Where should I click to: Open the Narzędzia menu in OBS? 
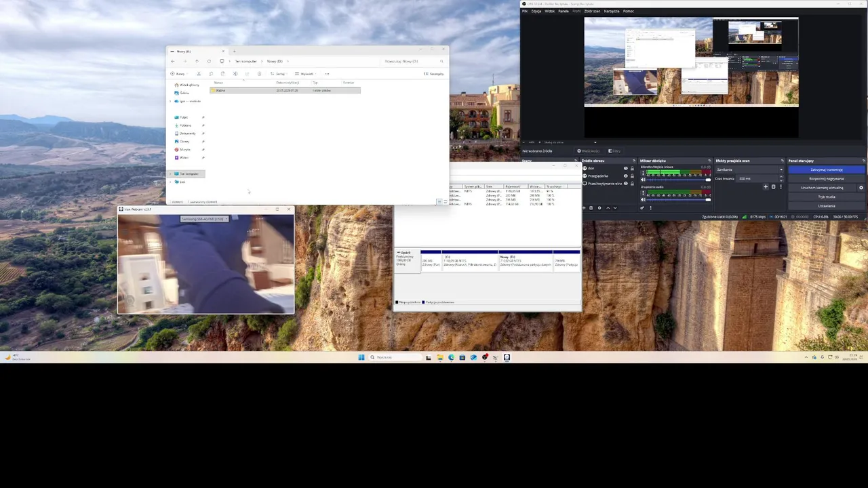click(612, 11)
